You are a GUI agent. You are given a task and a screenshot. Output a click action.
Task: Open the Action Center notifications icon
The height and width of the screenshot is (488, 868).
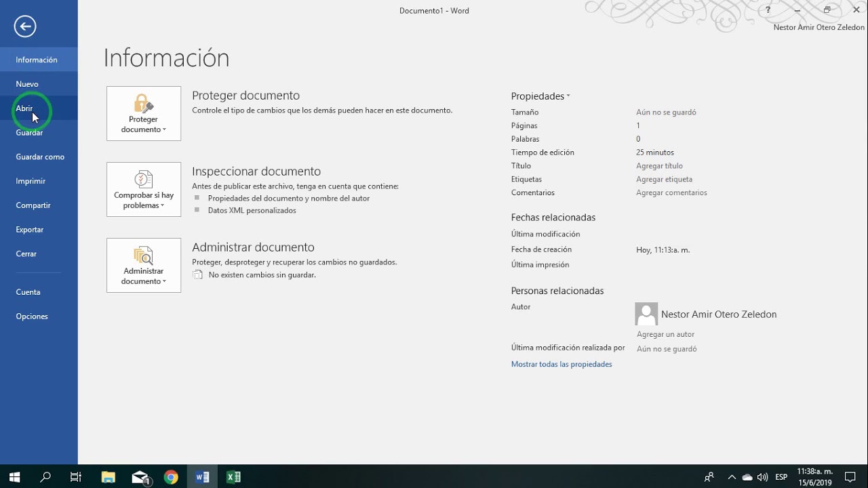pyautogui.click(x=850, y=477)
